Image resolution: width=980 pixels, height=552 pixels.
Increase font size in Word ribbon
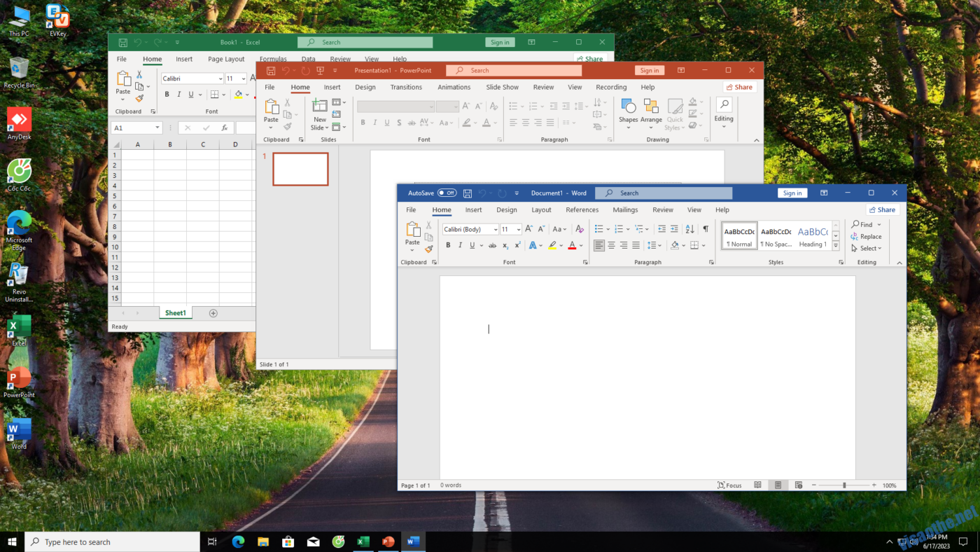click(529, 229)
